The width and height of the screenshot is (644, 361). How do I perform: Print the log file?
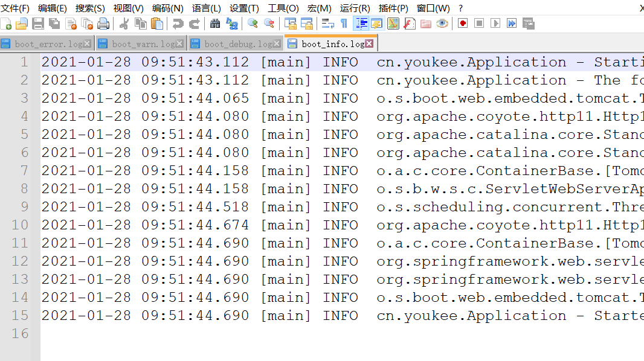103,23
